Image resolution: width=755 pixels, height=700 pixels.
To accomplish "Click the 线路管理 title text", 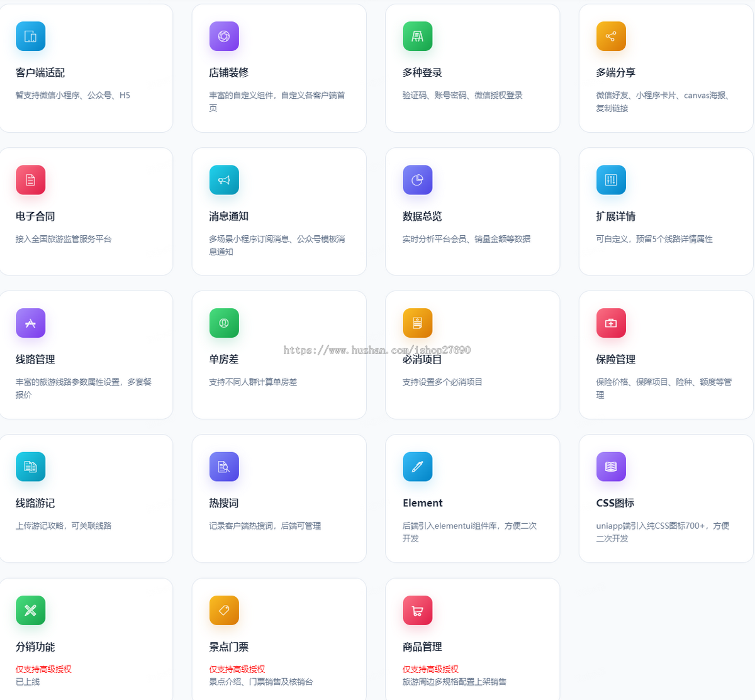I will point(35,360).
